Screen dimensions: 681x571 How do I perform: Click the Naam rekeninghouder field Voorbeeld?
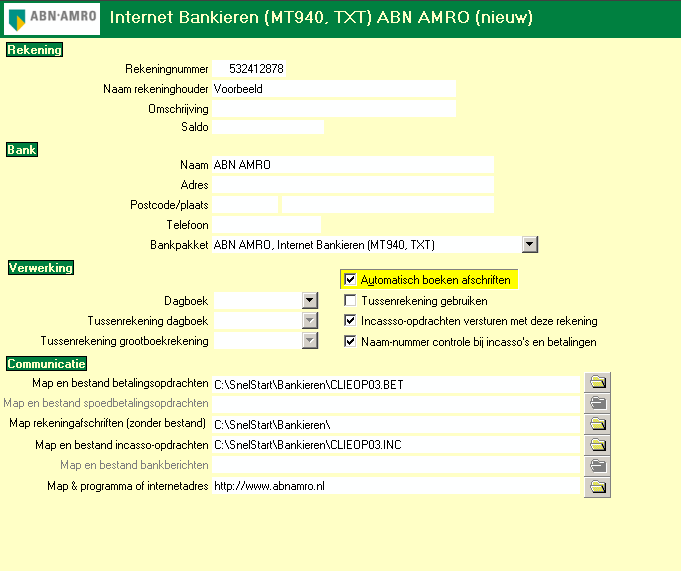tap(334, 89)
